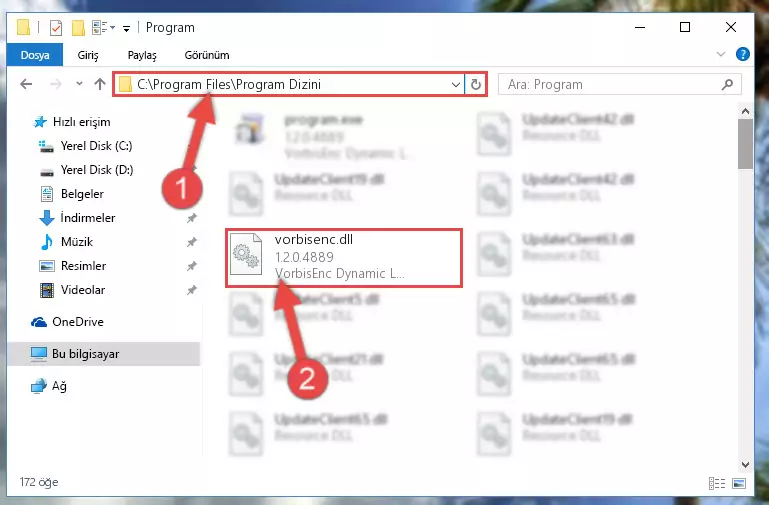
Task: Click the new folder quick-access icon
Action: click(x=78, y=28)
